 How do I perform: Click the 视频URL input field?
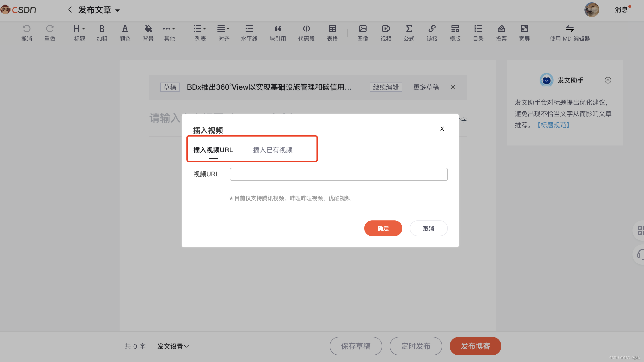tap(338, 174)
